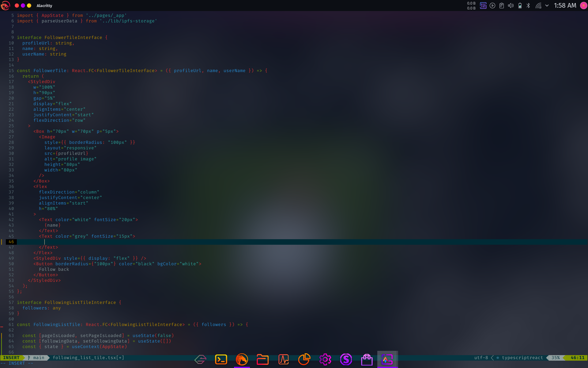Toggle Bluetooth from the tray icon
Image resolution: width=588 pixels, height=368 pixels.
528,6
